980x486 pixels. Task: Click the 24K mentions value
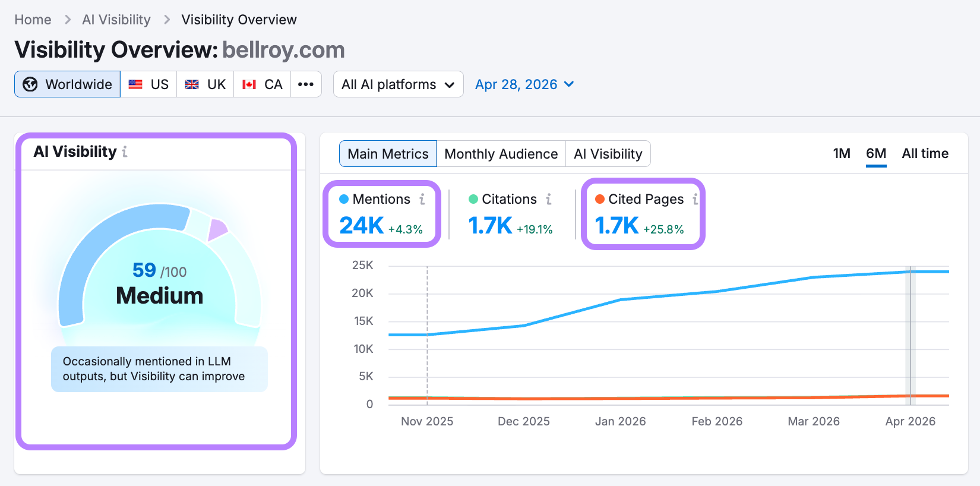coord(362,226)
